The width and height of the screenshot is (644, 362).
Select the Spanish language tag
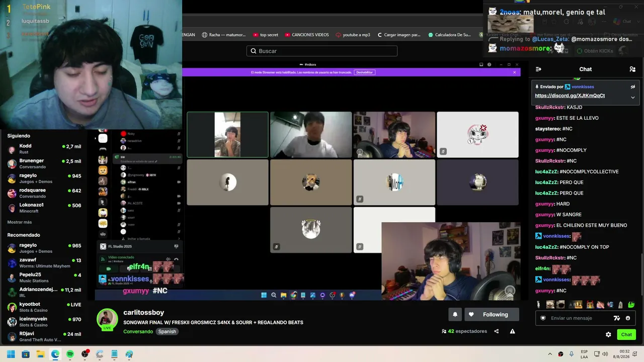point(167,332)
